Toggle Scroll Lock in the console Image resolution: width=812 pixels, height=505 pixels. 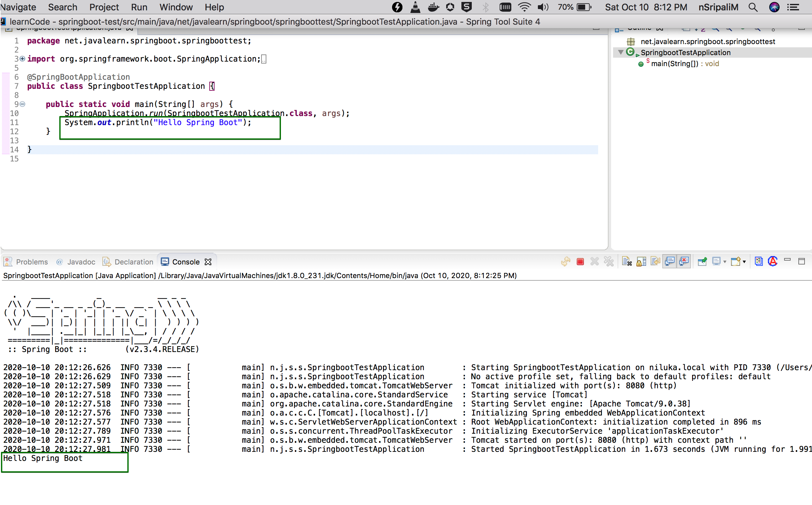[641, 262]
